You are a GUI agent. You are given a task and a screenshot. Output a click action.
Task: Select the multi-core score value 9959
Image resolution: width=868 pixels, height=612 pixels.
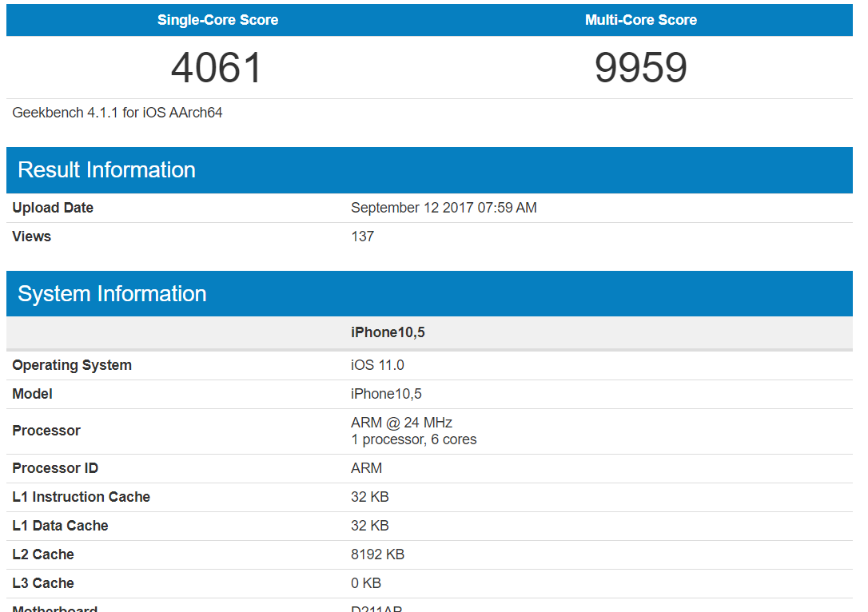tap(640, 68)
